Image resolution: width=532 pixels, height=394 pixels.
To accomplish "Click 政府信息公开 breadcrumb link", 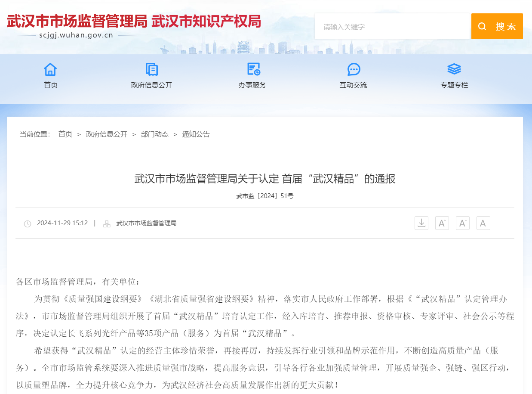I will (x=107, y=134).
